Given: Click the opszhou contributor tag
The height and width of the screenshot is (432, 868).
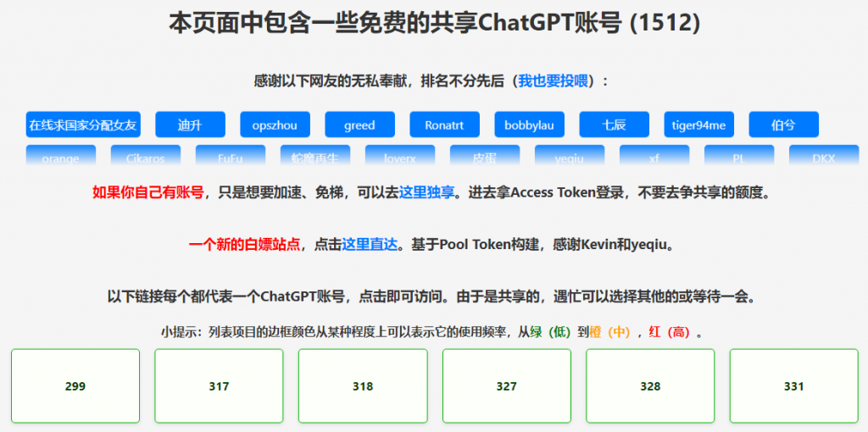Looking at the screenshot, I should (x=275, y=125).
